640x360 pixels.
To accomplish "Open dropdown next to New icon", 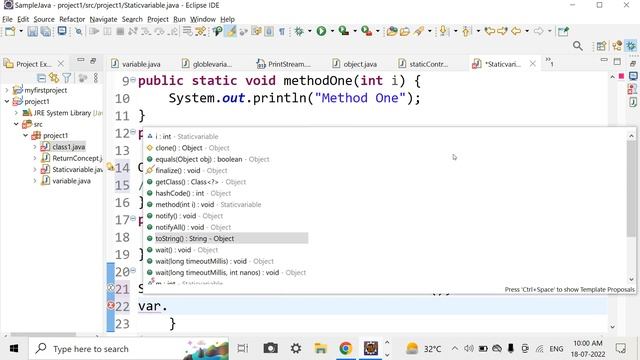I will pos(21,31).
